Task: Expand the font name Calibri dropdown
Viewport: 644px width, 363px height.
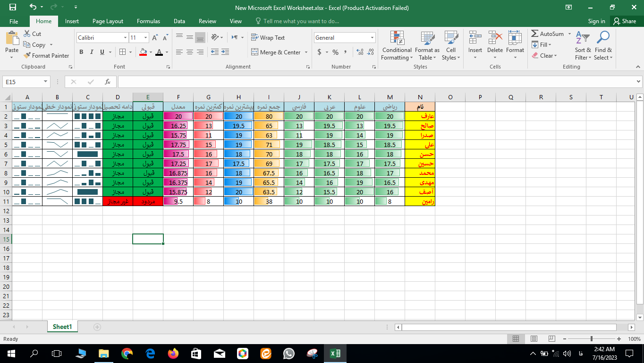Action: click(x=125, y=38)
